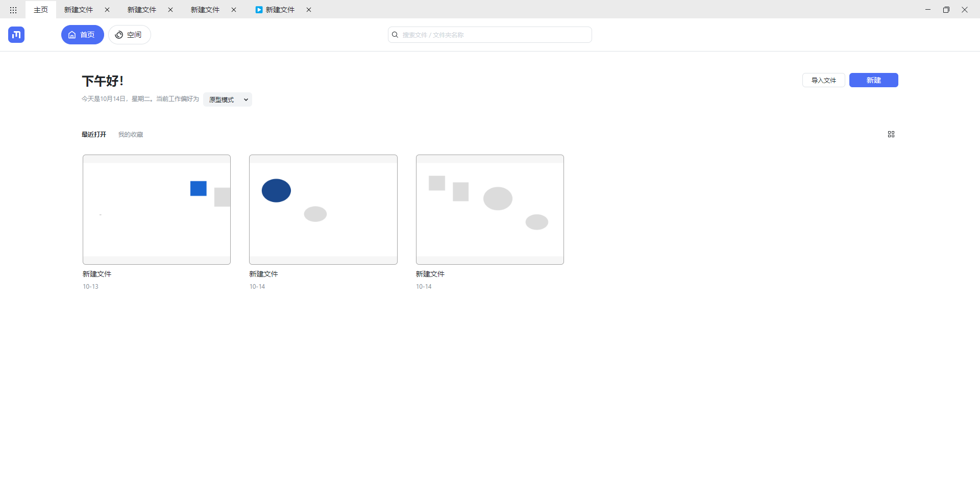980x481 pixels.
Task: Click the search magnifier icon
Action: 395,35
